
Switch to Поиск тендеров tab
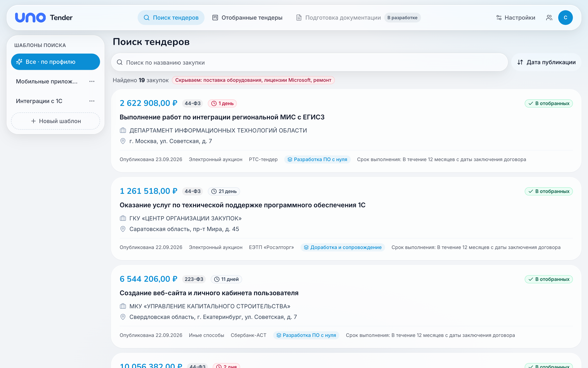(171, 18)
